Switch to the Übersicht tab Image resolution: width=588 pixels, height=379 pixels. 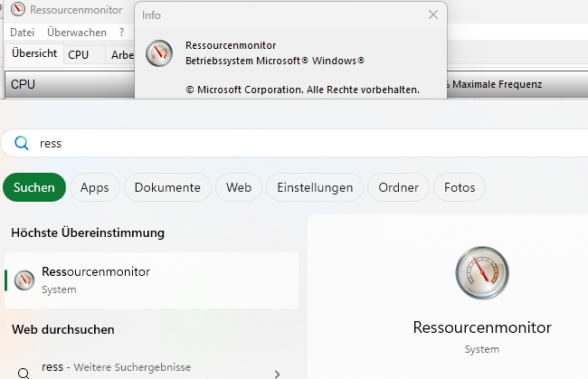(x=34, y=53)
